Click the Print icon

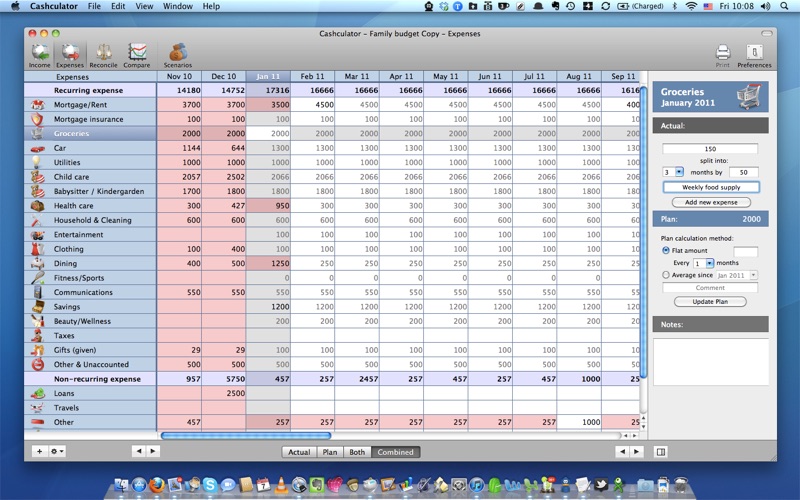[x=722, y=54]
